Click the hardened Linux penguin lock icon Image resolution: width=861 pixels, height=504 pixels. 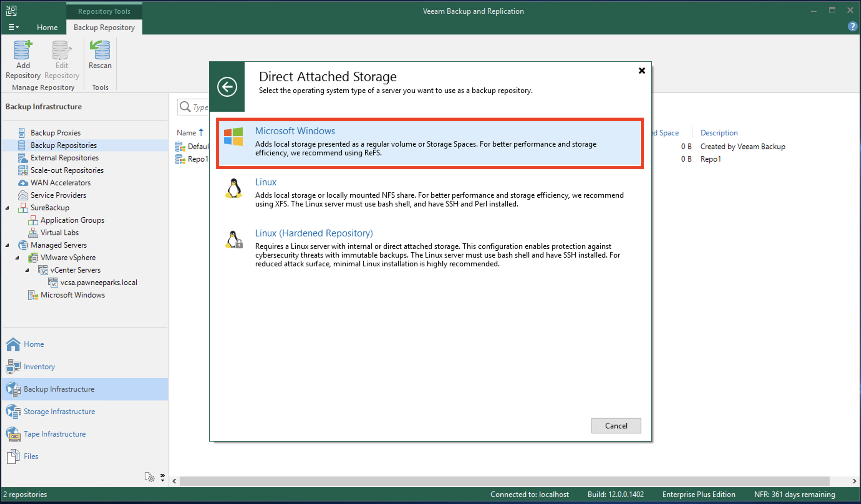234,239
